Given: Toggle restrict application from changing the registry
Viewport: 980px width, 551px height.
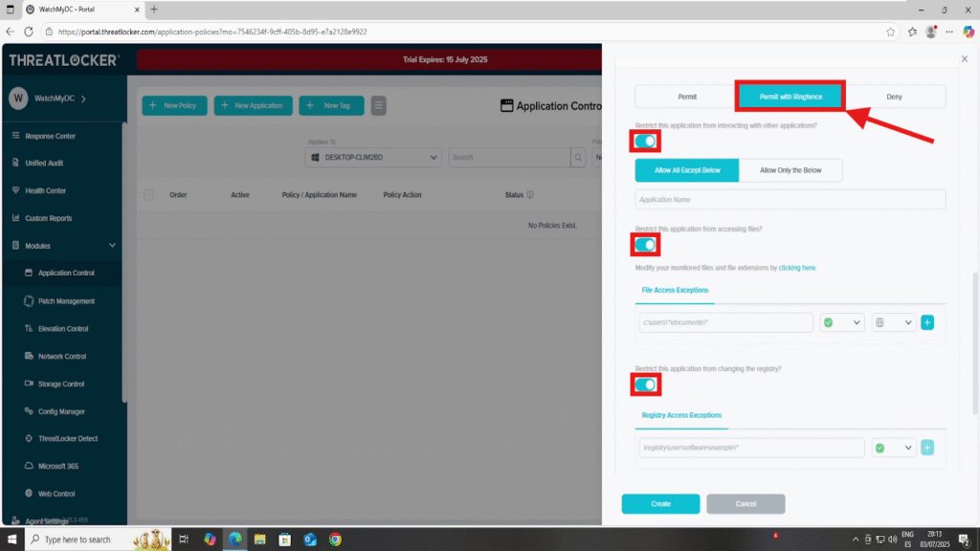Looking at the screenshot, I should (645, 385).
